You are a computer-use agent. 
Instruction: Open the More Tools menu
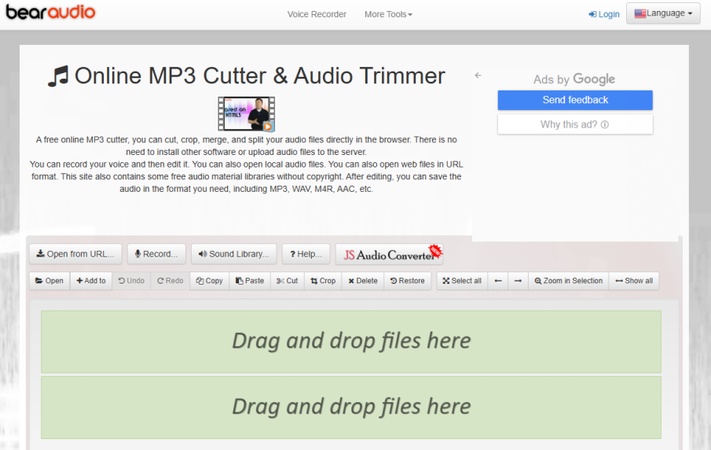click(388, 14)
